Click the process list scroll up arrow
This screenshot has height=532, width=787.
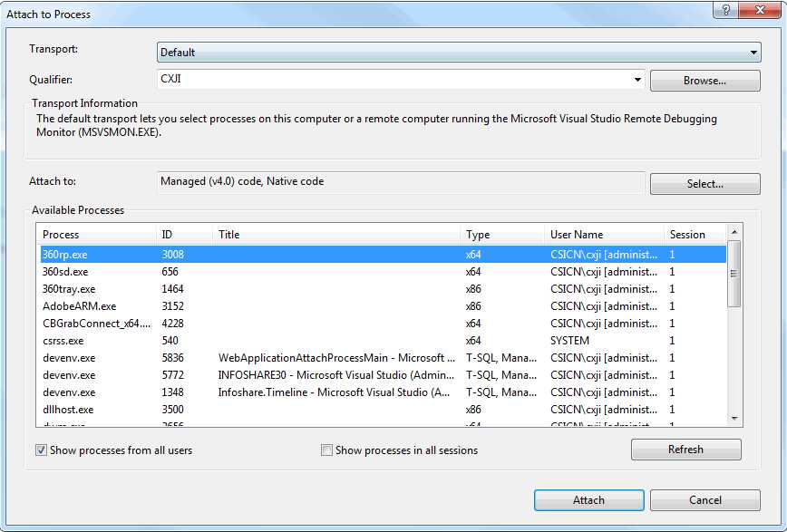click(734, 232)
